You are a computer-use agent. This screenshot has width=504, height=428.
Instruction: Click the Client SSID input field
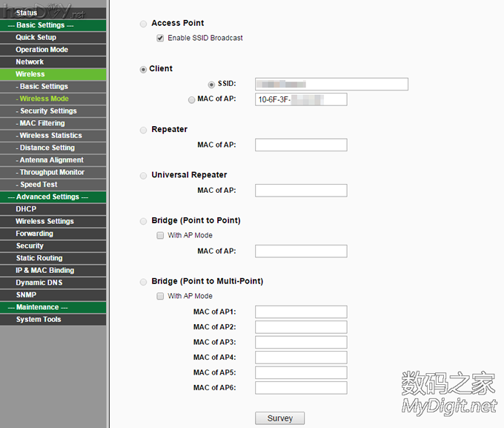(x=331, y=84)
